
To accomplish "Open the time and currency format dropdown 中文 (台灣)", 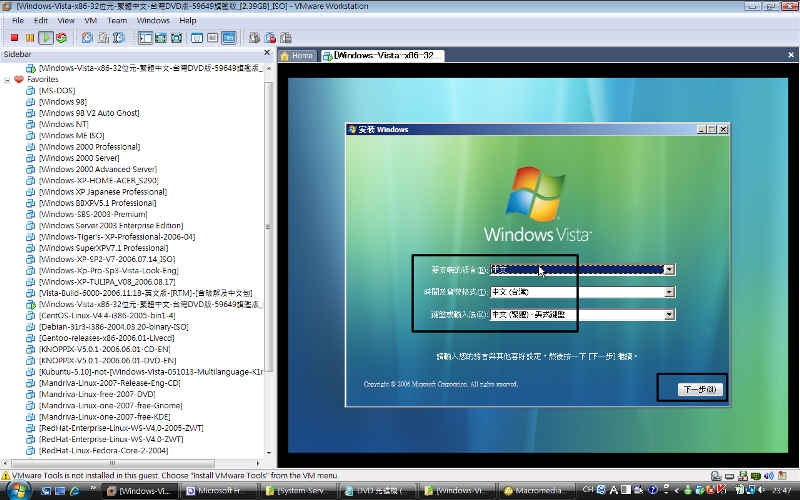I will coord(669,292).
